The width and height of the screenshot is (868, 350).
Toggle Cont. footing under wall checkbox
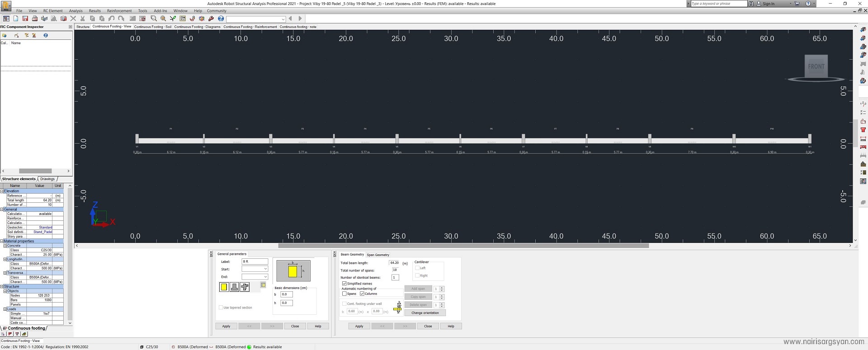pos(344,303)
